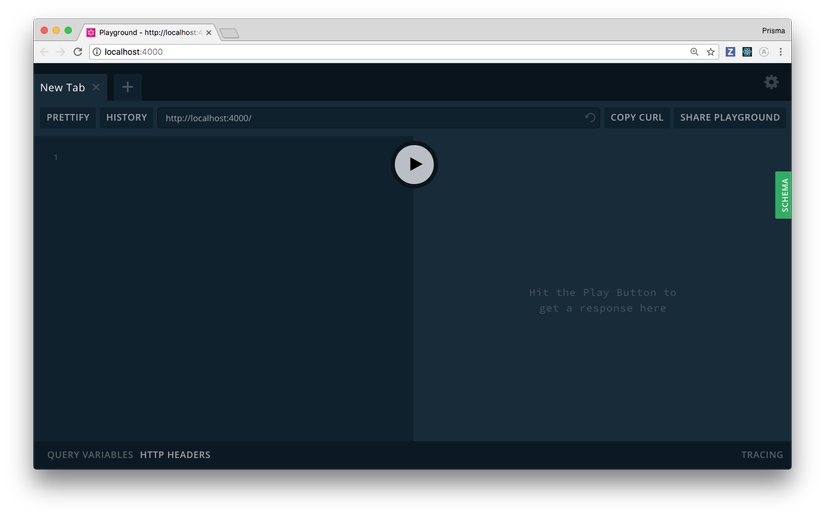Select the New Tab playground tab
The height and width of the screenshot is (517, 825).
point(62,88)
